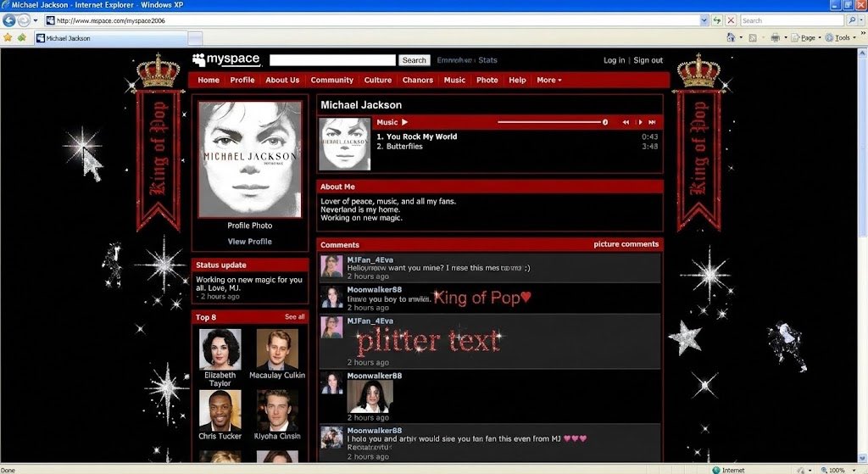Open the Favorites Center star icon
The width and height of the screenshot is (868, 474).
coord(8,37)
